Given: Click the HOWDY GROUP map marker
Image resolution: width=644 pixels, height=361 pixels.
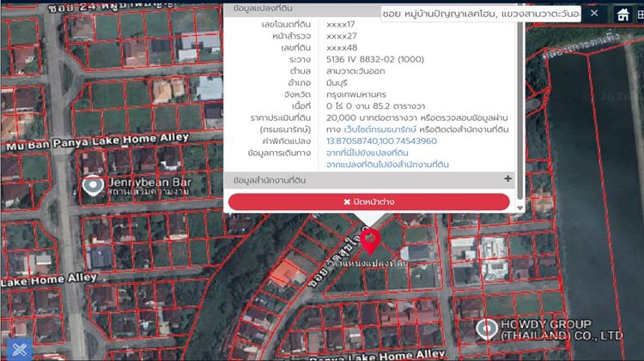Looking at the screenshot, I should pyautogui.click(x=488, y=329).
